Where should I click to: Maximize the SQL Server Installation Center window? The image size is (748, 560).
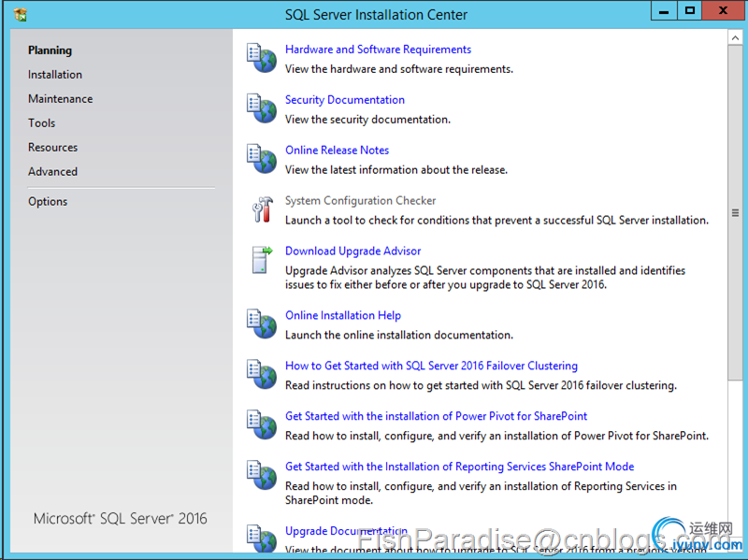(x=689, y=11)
